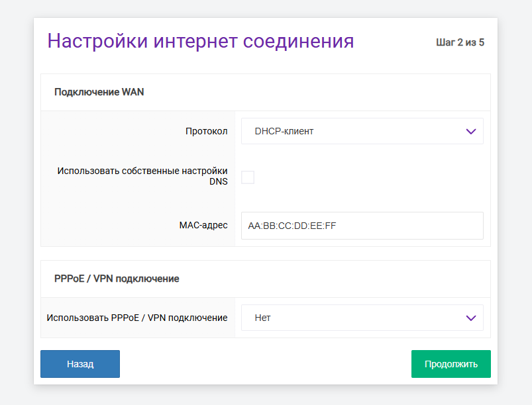The width and height of the screenshot is (532, 405).
Task: Open the DHCP-клиент protocol dropdown
Action: coord(362,131)
